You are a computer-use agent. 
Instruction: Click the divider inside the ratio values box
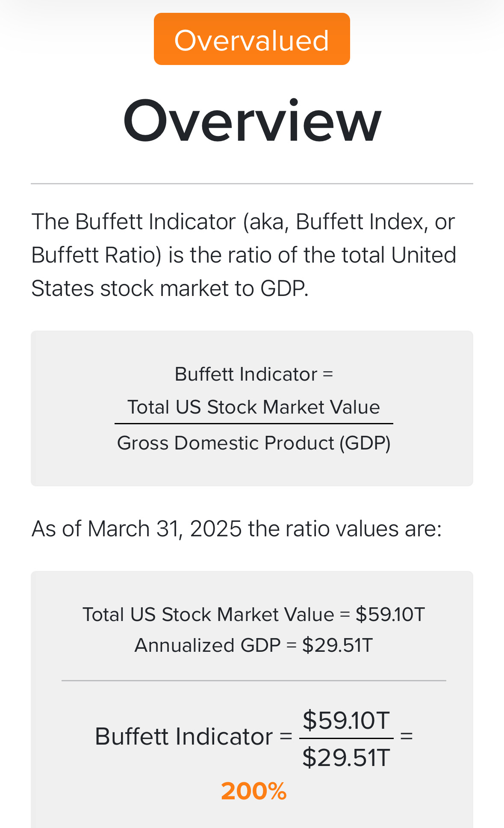pos(253,680)
